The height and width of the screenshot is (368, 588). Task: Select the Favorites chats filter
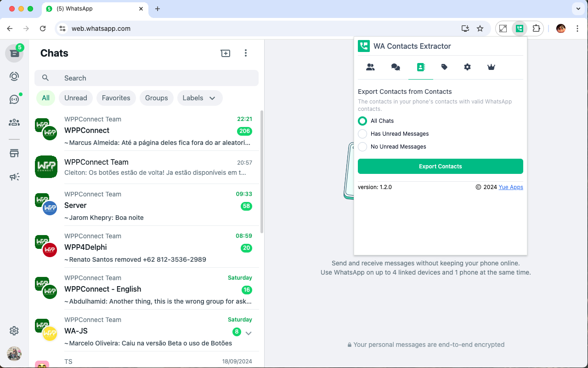(116, 98)
